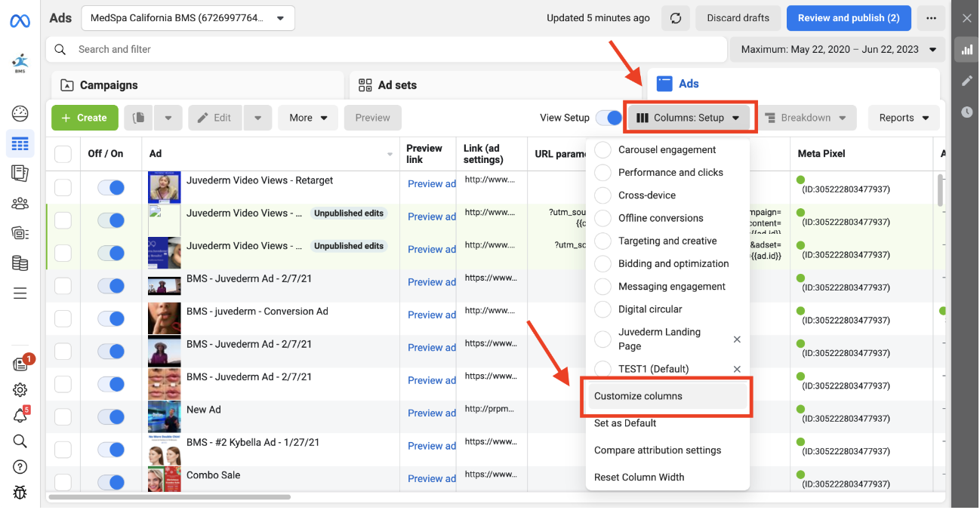
Task: Open Account overview gauge icon
Action: point(20,114)
